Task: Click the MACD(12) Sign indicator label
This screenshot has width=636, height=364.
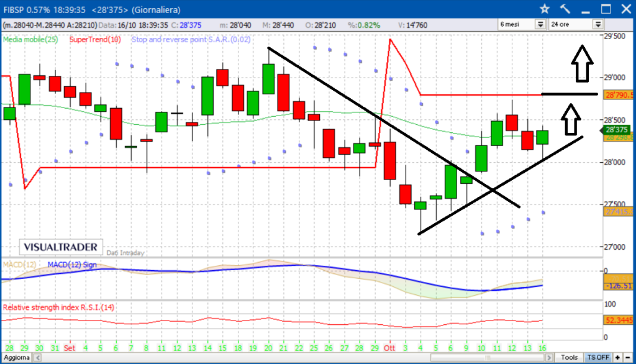Action: 73,266
